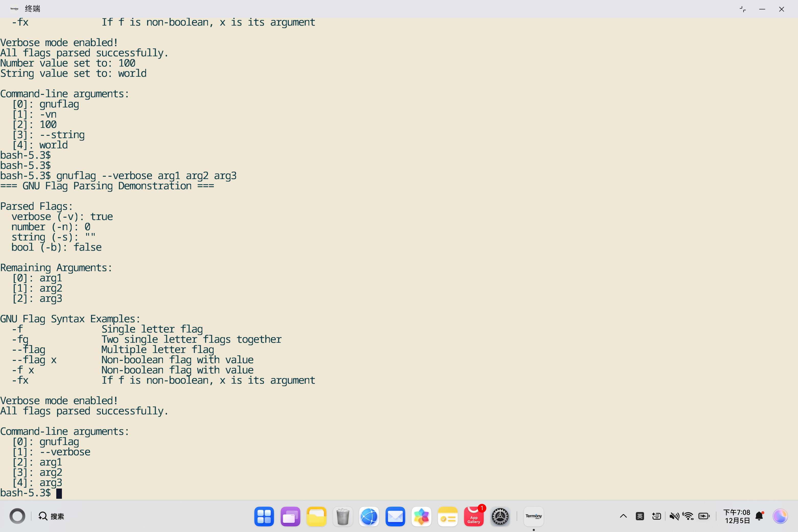This screenshot has height=532, width=798.
Task: Click the date and time display
Action: [x=737, y=516]
